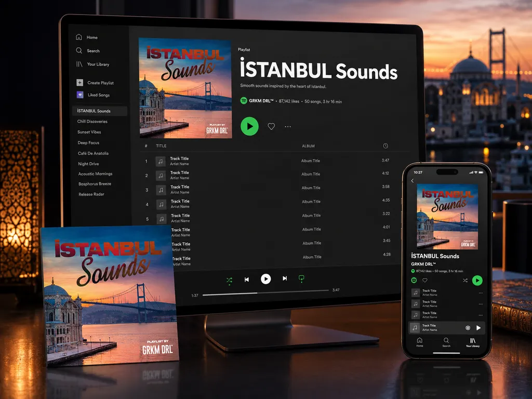Tap the device icon in the phone now-playing bar
The width and height of the screenshot is (532, 399).
tap(468, 328)
